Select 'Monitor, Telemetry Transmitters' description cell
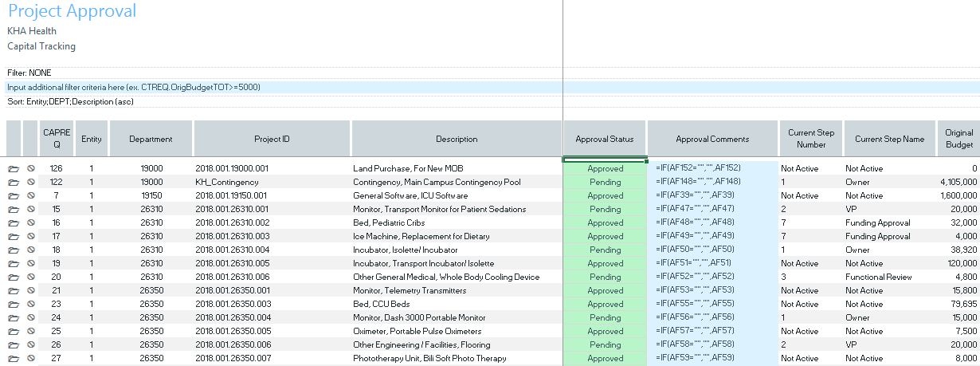 pos(411,291)
